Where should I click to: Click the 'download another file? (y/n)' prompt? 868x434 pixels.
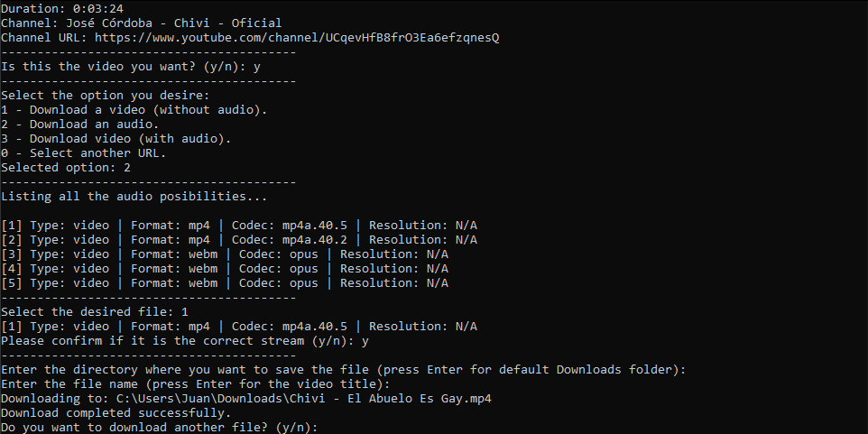pyautogui.click(x=160, y=427)
